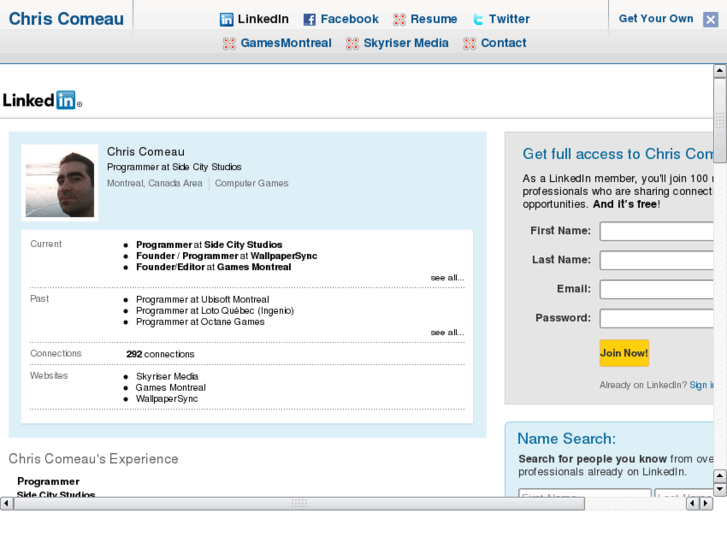
Task: Click the 'Name Search:' heading
Action: coord(567,438)
